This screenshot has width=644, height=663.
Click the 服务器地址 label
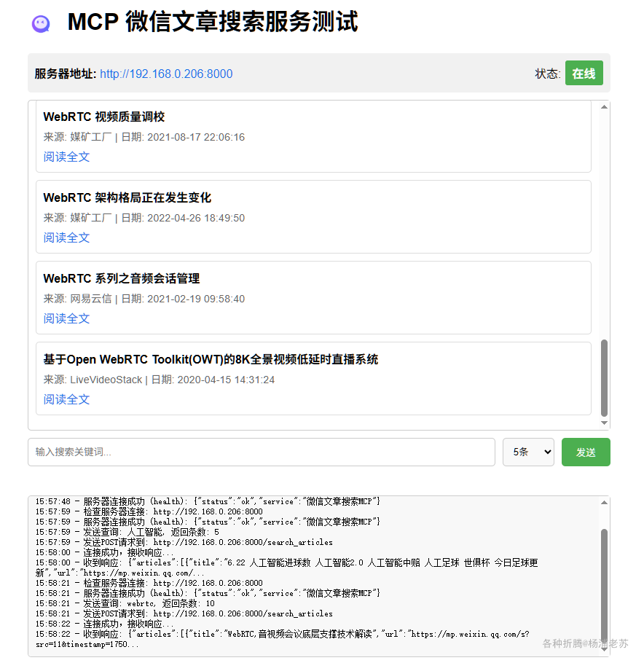(x=66, y=74)
